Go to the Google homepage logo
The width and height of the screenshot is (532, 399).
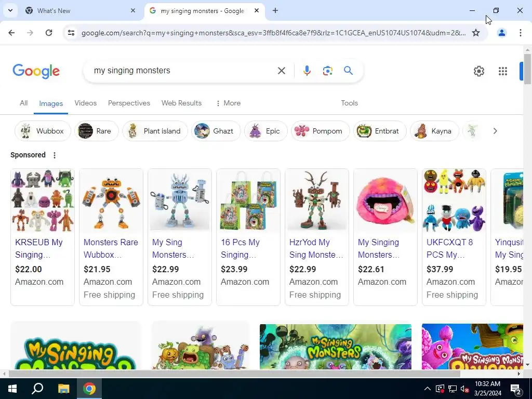pos(36,71)
